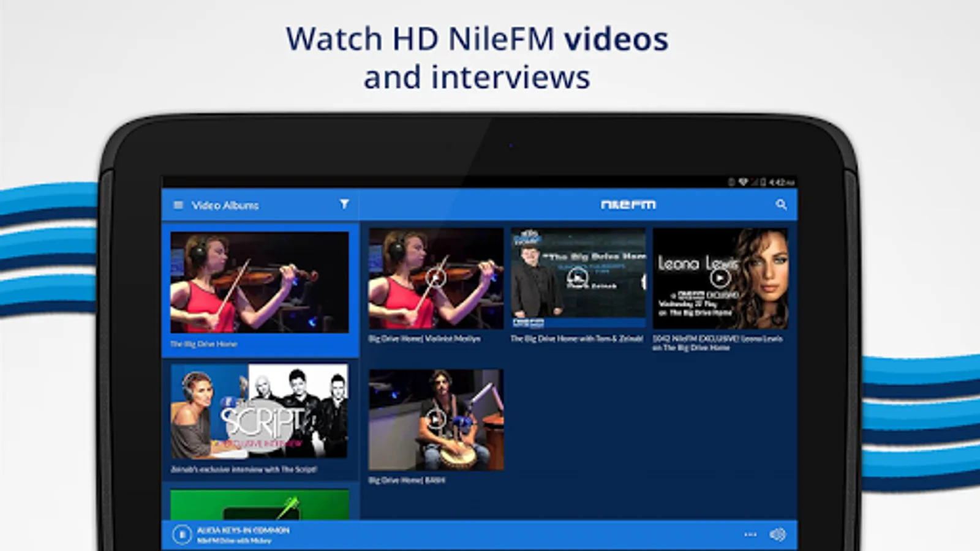Play the Big Drive Home BASH drummer video
980x551 pixels.
tap(435, 419)
